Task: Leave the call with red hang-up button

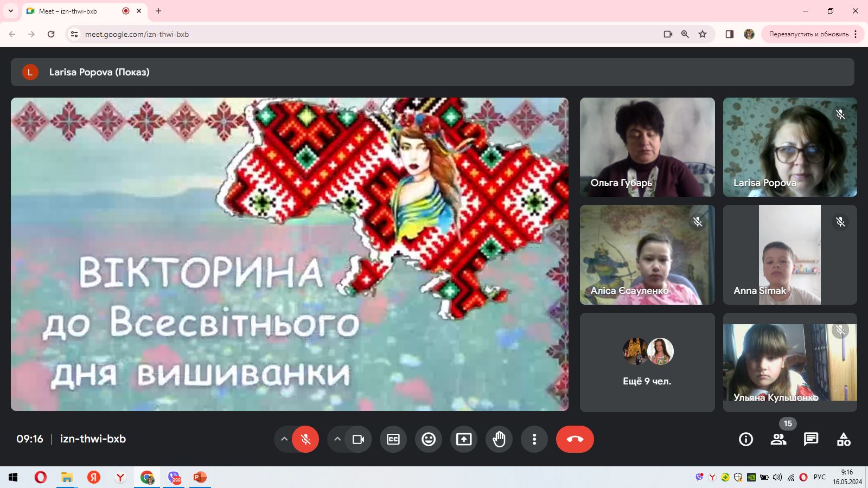Action: [x=575, y=439]
